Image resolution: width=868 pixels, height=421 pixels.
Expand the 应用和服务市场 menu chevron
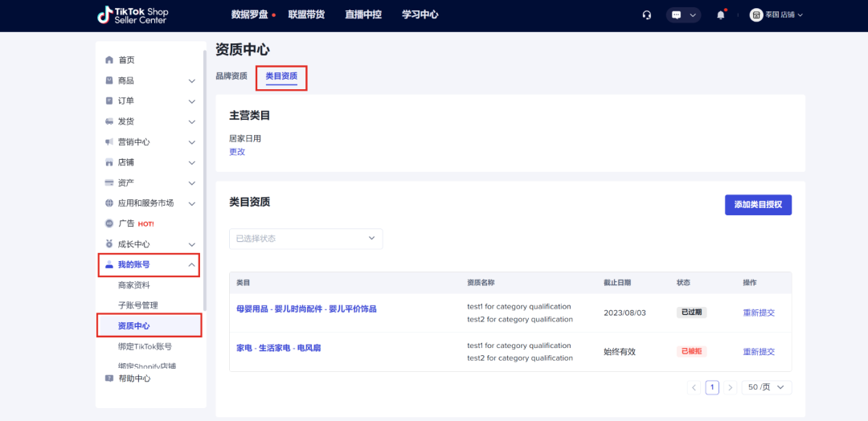click(x=191, y=203)
